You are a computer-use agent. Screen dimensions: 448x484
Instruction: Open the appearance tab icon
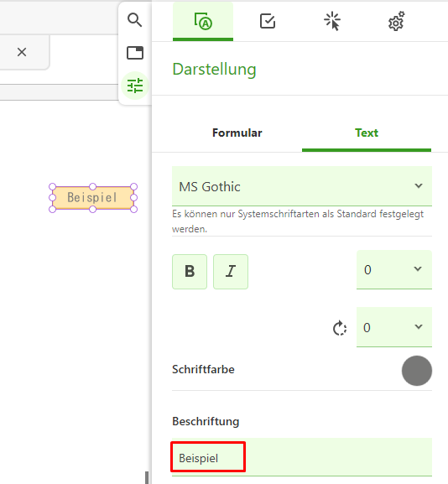203,22
